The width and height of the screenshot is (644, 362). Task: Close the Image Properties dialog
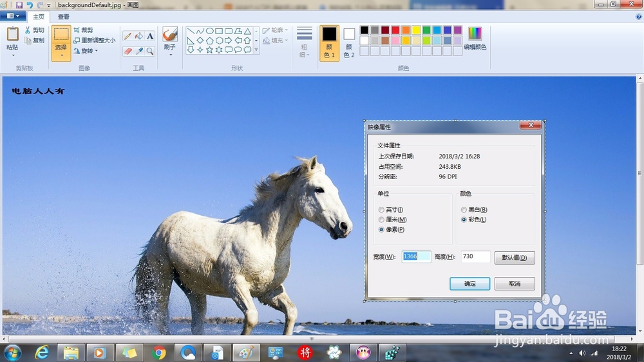tap(531, 125)
